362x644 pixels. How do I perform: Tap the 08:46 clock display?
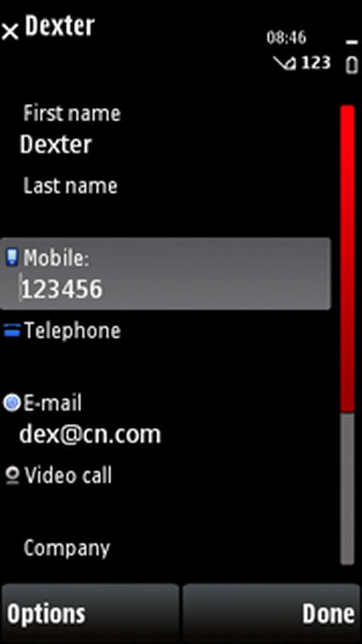pyautogui.click(x=286, y=37)
